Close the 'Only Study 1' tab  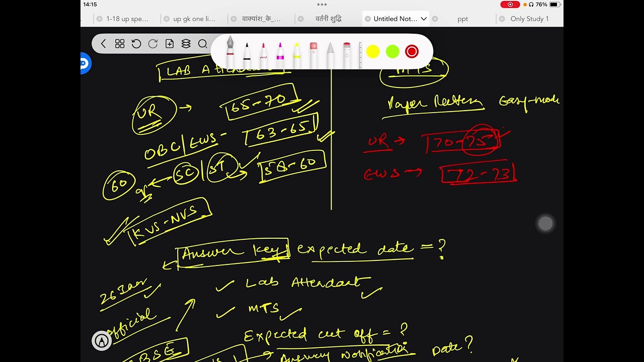(x=502, y=19)
